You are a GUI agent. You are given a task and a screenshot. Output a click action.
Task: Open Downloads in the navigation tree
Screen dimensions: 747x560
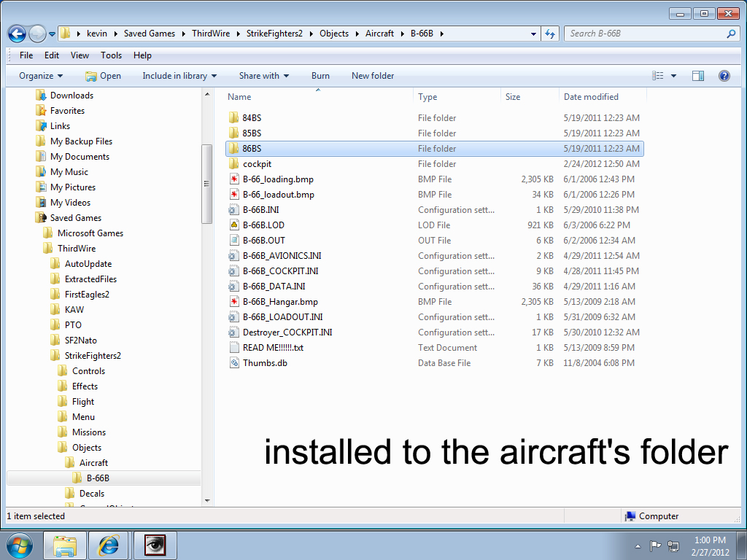pos(71,96)
